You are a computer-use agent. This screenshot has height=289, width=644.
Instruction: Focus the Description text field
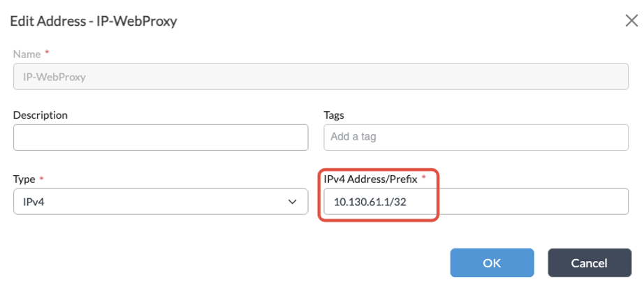pos(161,138)
